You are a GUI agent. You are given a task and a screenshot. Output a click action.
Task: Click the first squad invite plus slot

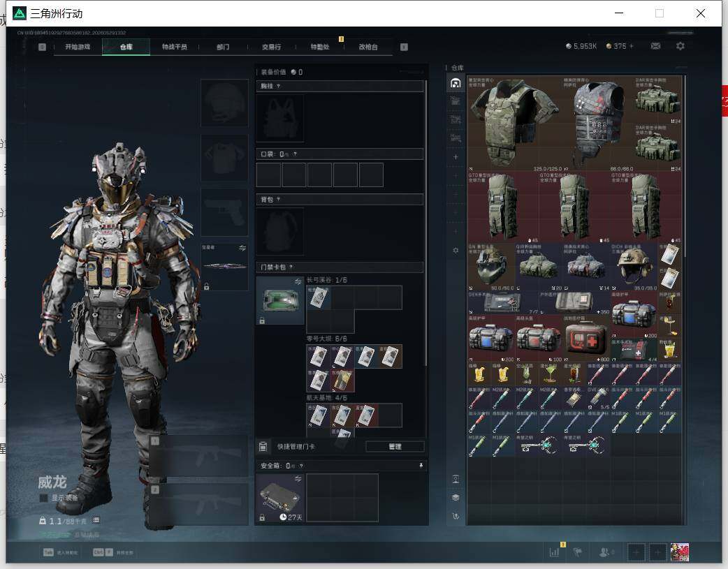(x=636, y=552)
